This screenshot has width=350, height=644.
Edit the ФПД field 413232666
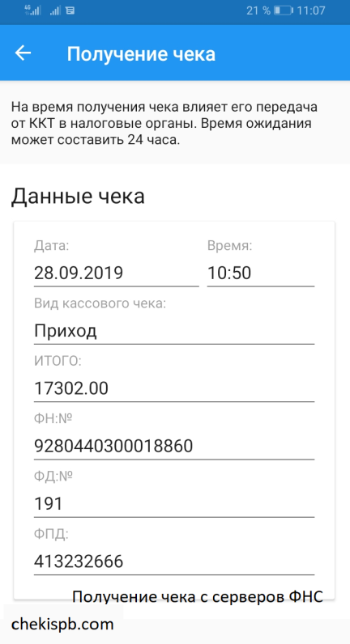click(x=174, y=561)
